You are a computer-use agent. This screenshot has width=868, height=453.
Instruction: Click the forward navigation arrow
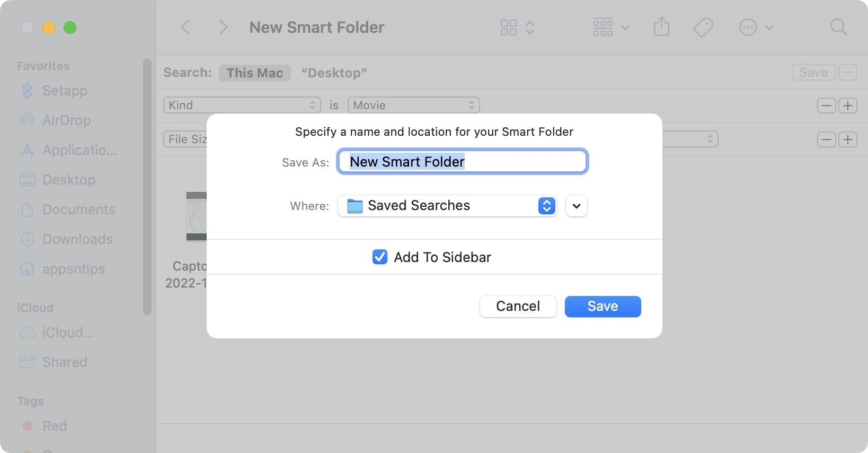coord(223,27)
